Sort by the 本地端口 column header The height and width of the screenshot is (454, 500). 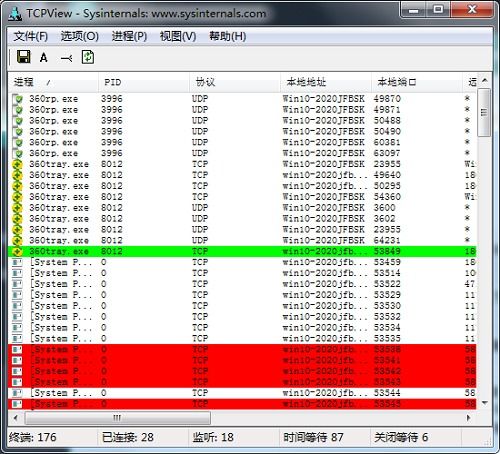(417, 82)
